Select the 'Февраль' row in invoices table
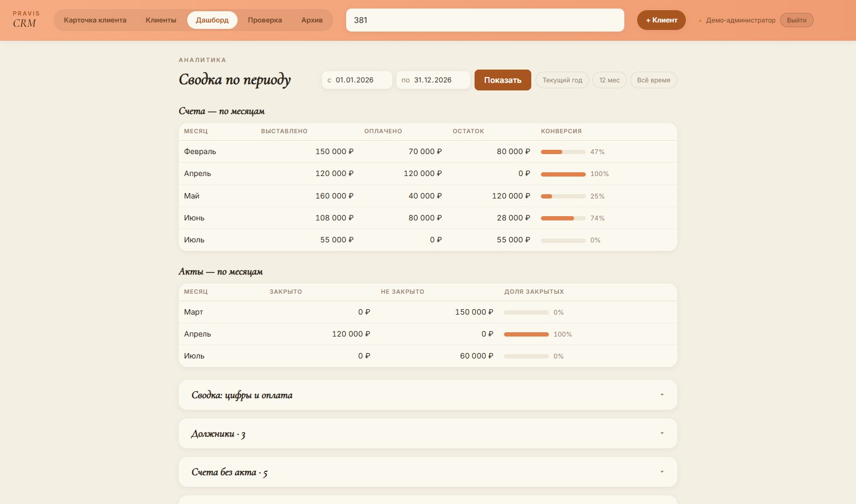This screenshot has height=504, width=856. click(x=427, y=151)
